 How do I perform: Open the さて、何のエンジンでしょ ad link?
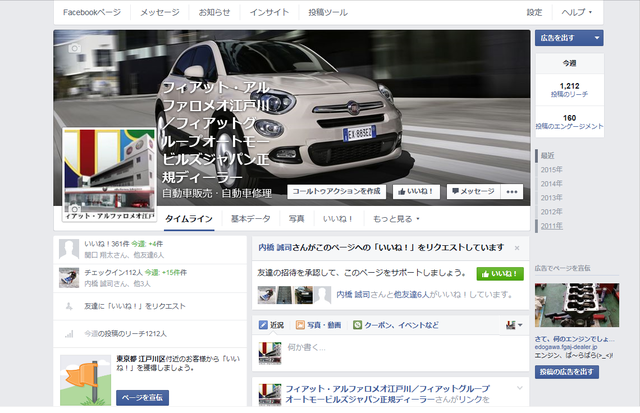575,339
